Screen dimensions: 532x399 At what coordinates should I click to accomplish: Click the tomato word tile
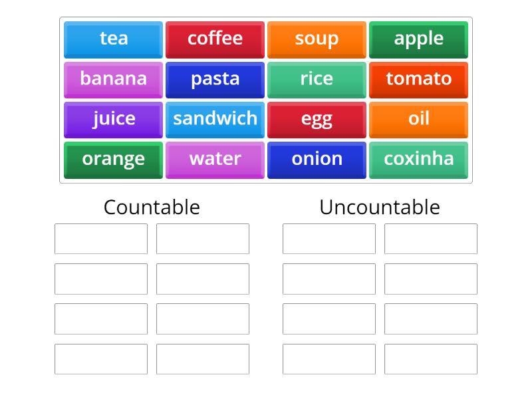tap(418, 79)
